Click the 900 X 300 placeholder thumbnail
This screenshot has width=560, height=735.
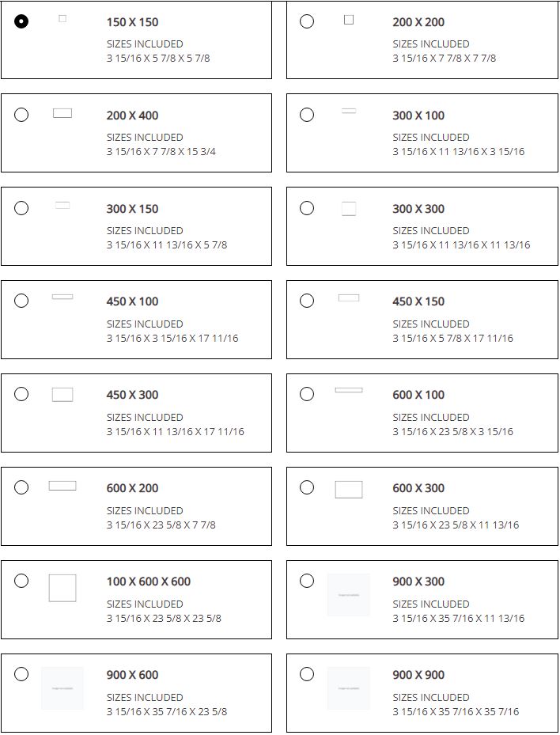349,595
